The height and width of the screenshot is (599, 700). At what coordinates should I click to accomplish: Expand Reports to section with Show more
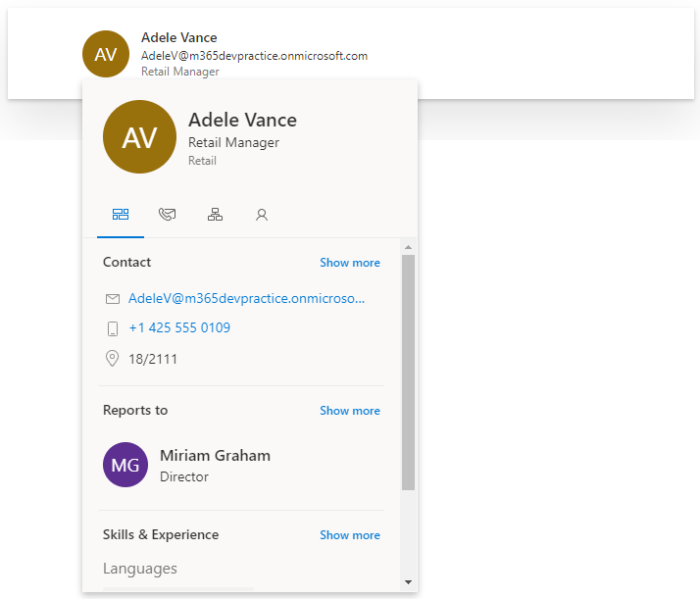349,411
